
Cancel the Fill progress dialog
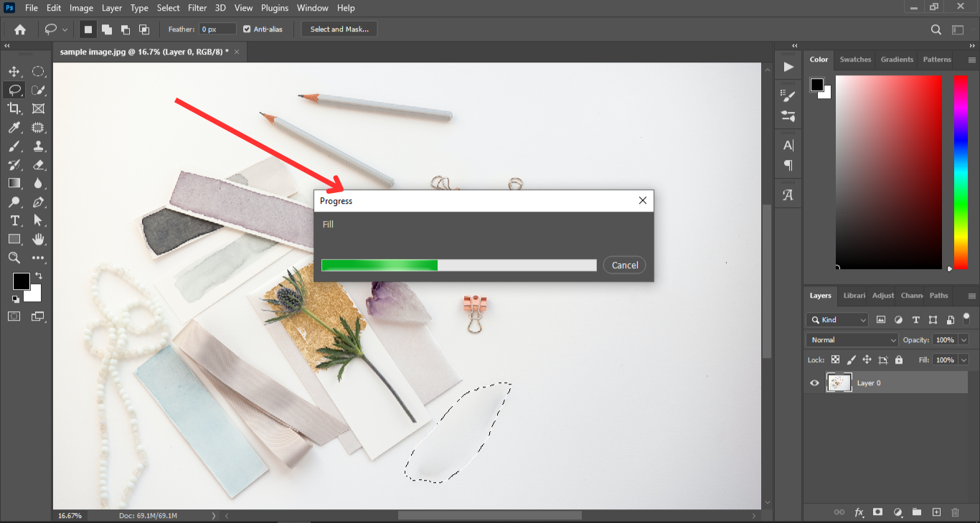coord(624,265)
